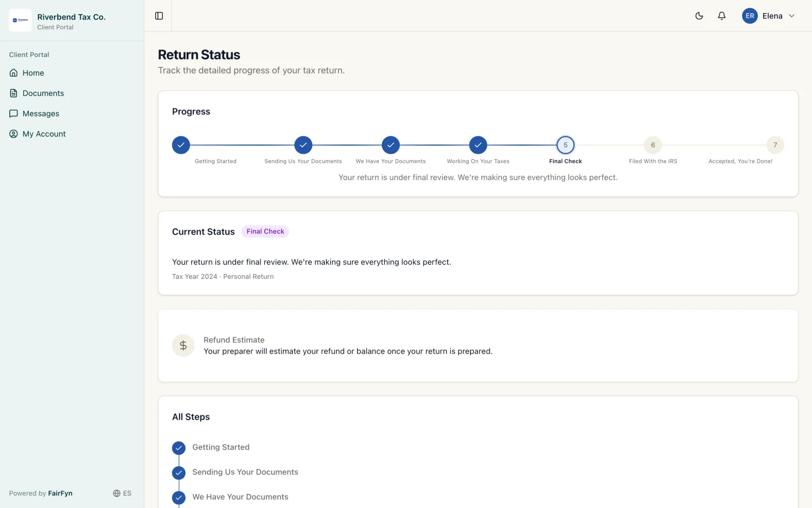812x508 pixels.
Task: Click the ER avatar circle
Action: click(x=750, y=16)
